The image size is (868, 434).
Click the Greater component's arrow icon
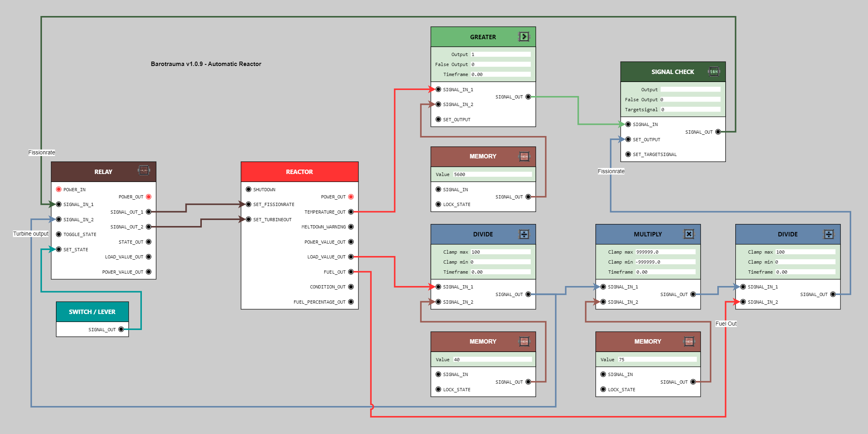(x=524, y=36)
